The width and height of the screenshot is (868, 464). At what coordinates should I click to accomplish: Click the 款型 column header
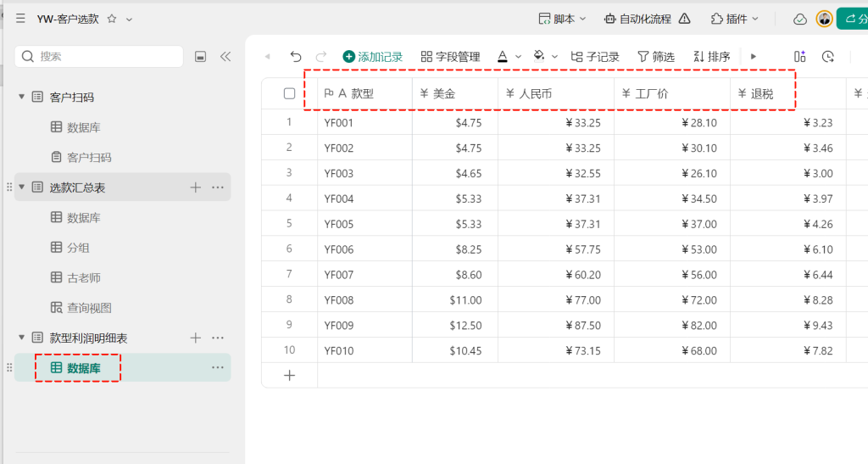tap(365, 93)
